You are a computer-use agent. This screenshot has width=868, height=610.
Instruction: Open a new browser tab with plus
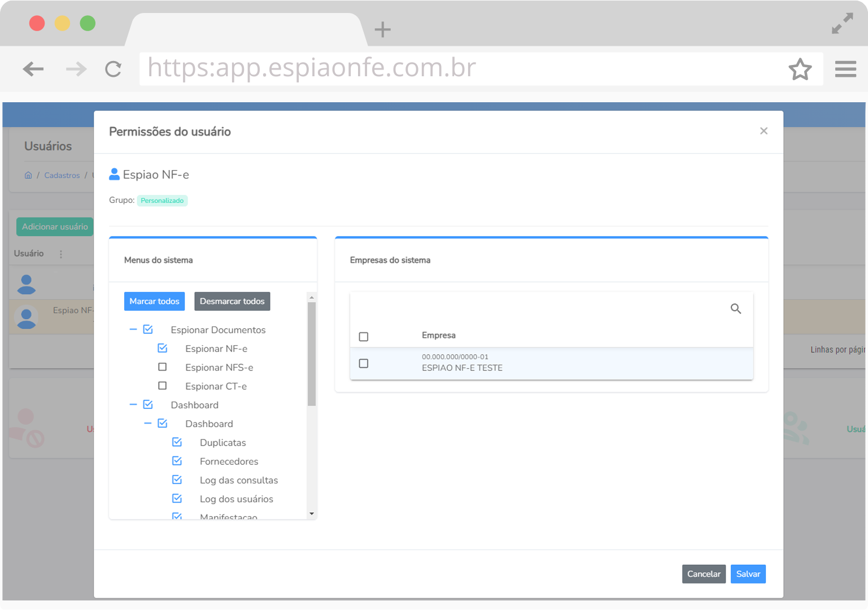tap(382, 29)
